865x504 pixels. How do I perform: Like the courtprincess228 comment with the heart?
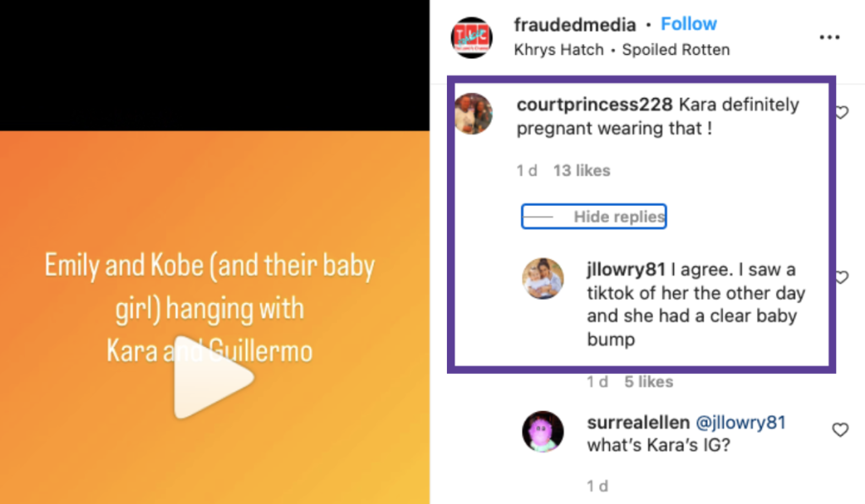click(x=841, y=113)
